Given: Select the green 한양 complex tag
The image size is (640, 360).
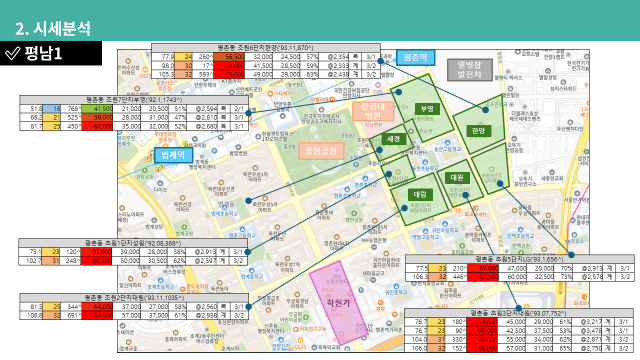Looking at the screenshot, I should [478, 131].
